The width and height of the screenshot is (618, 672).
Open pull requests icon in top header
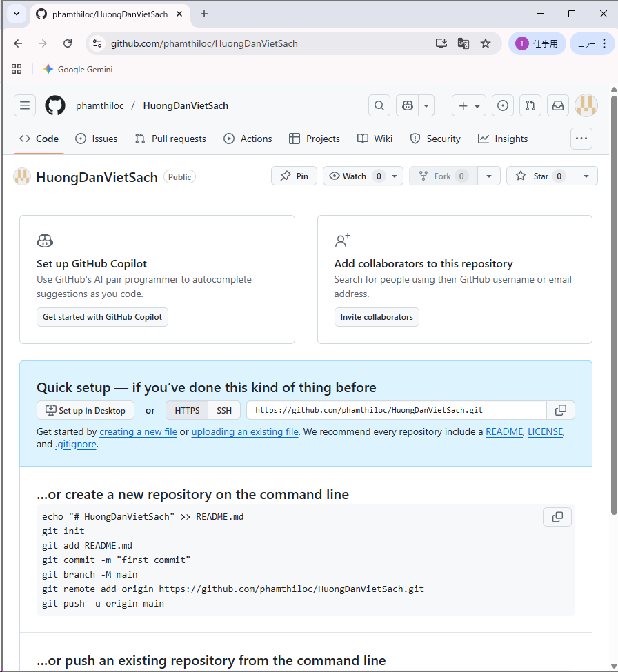coord(530,105)
